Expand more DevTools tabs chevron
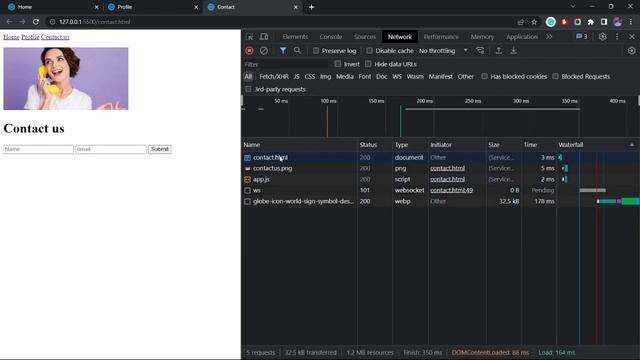The image size is (640, 360). [x=549, y=37]
